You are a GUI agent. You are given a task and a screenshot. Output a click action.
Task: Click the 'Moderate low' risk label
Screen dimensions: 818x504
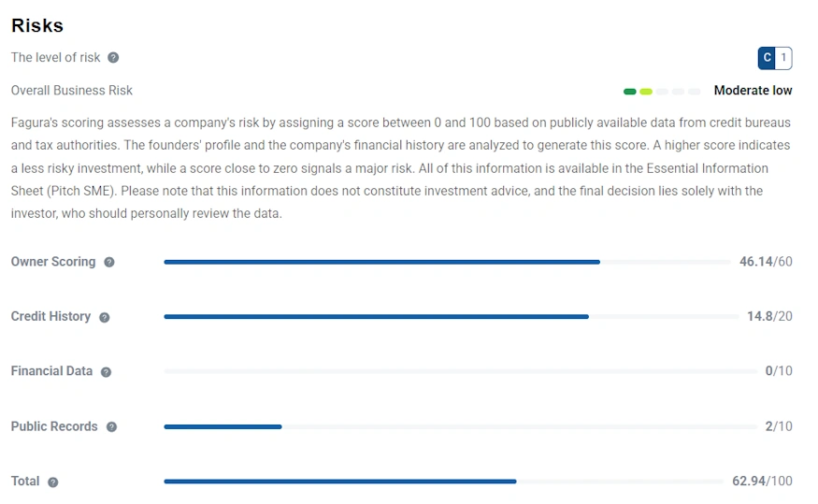coord(753,91)
